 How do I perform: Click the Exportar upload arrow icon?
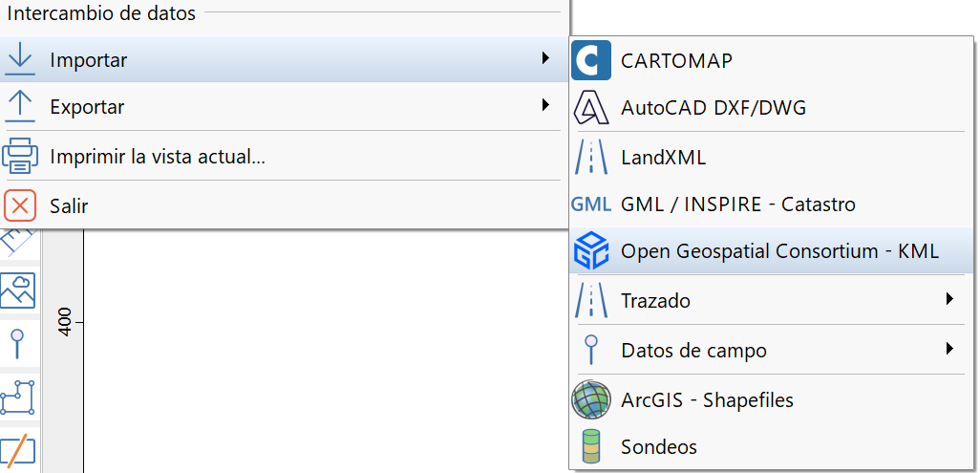pyautogui.click(x=20, y=106)
